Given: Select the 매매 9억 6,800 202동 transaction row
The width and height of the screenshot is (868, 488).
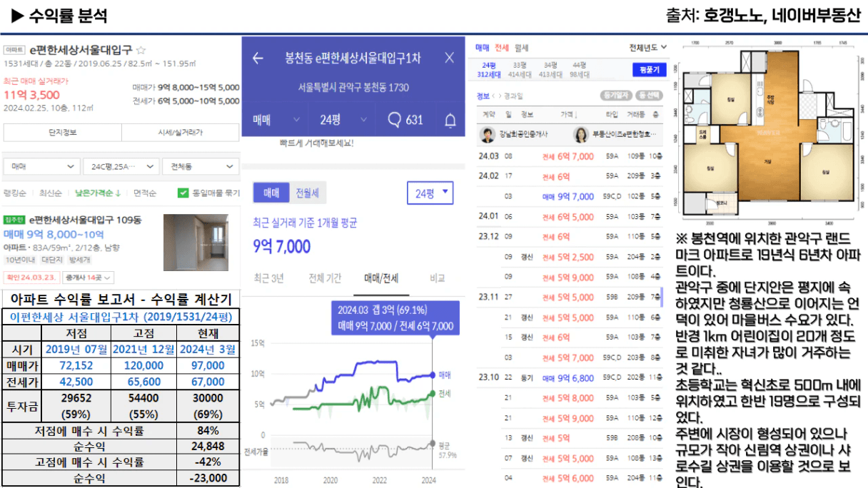Looking at the screenshot, I should [x=570, y=378].
